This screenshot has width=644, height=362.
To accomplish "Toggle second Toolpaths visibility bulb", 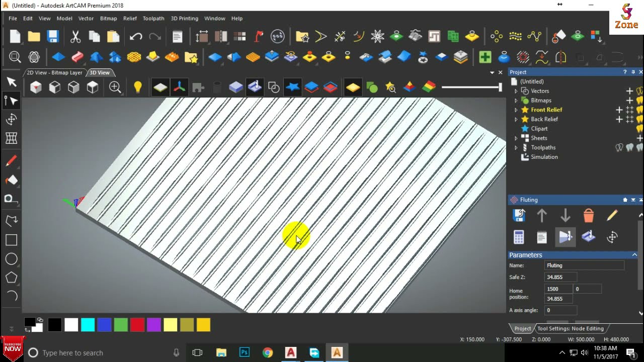I will coord(629,148).
